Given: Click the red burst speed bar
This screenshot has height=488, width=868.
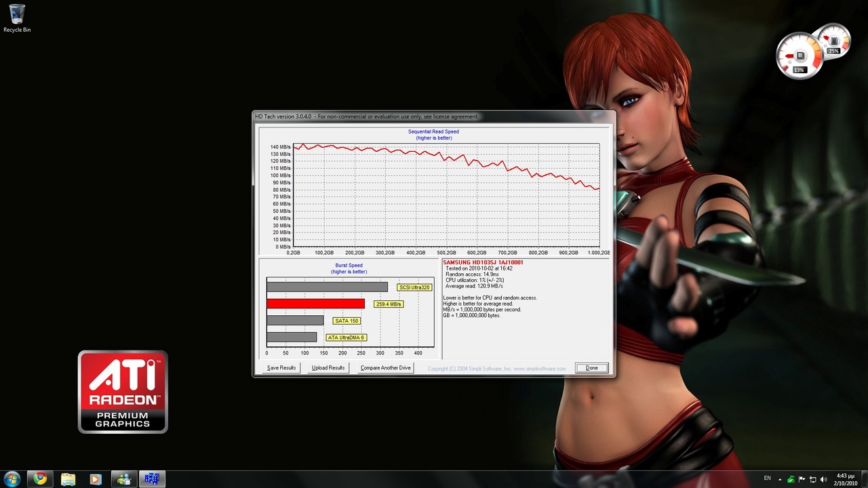Looking at the screenshot, I should tap(315, 304).
